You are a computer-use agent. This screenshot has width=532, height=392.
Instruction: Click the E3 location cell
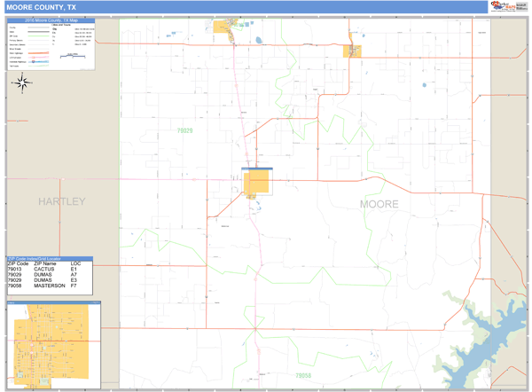[74, 280]
